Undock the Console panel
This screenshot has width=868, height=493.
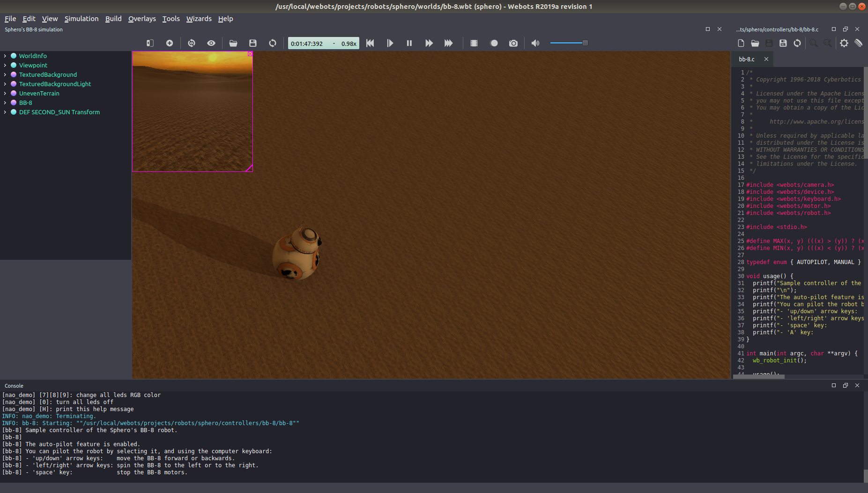[846, 385]
